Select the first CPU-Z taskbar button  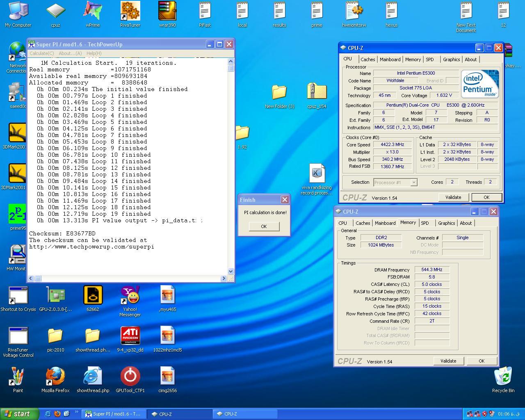point(179,414)
